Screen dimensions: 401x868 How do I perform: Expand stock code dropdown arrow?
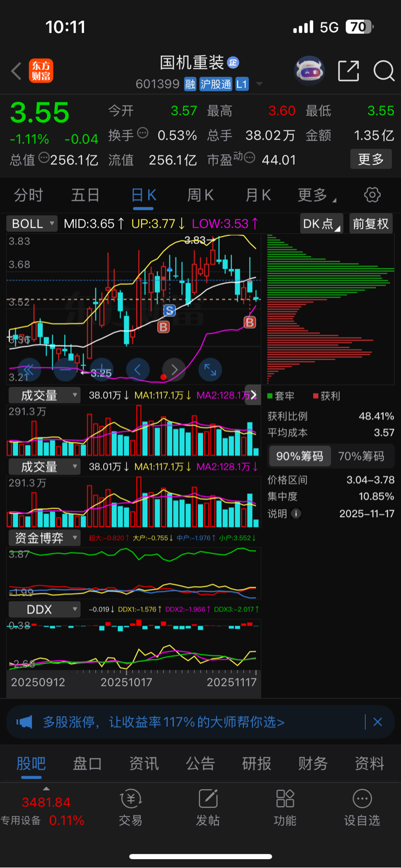click(259, 84)
